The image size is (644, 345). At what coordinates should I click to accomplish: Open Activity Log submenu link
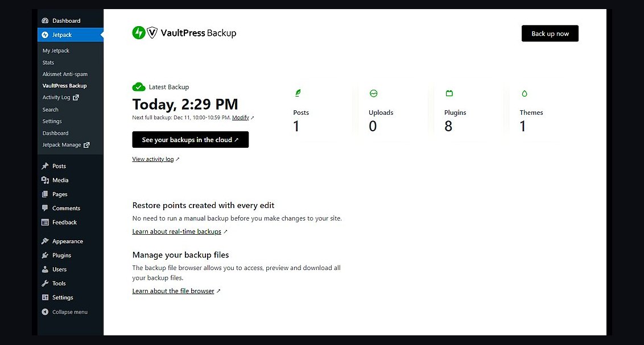click(56, 97)
